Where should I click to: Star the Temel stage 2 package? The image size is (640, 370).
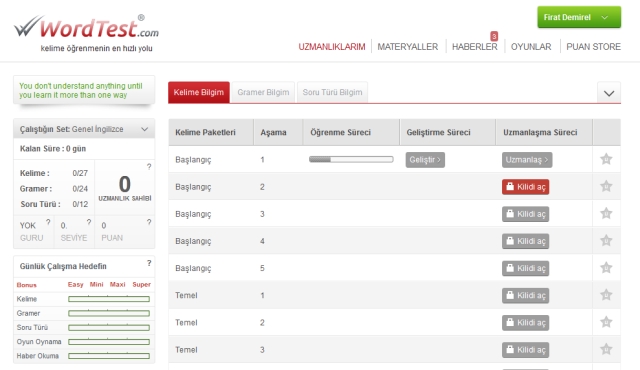606,322
